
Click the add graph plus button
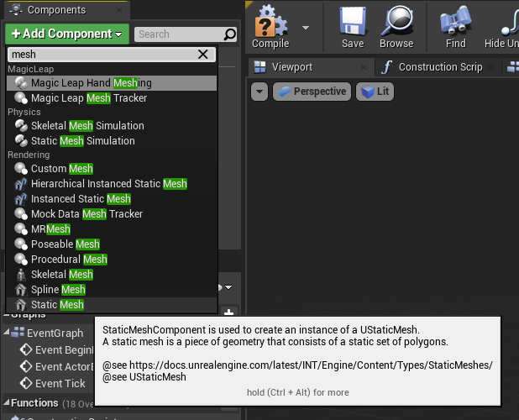coord(228,312)
